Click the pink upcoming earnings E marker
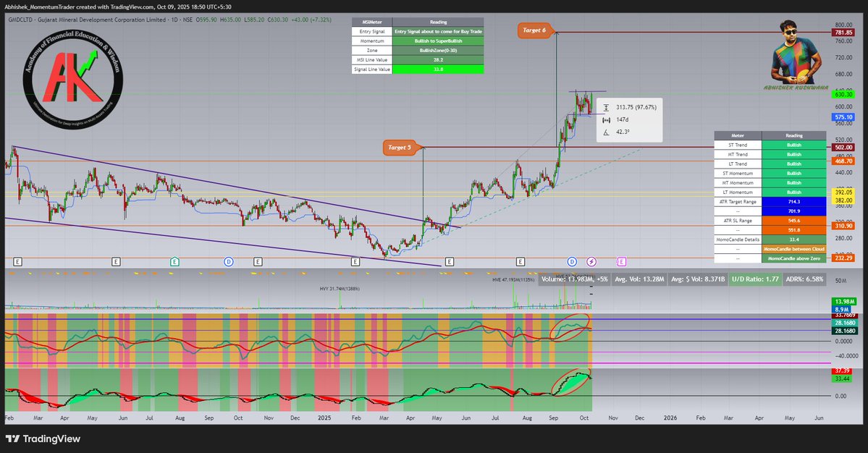 click(621, 262)
